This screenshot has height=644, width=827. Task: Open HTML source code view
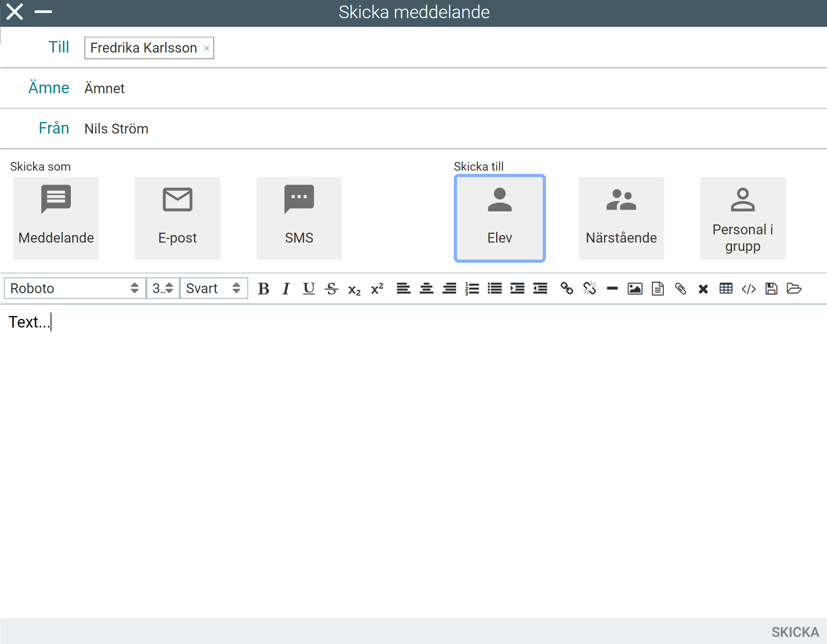pos(749,289)
